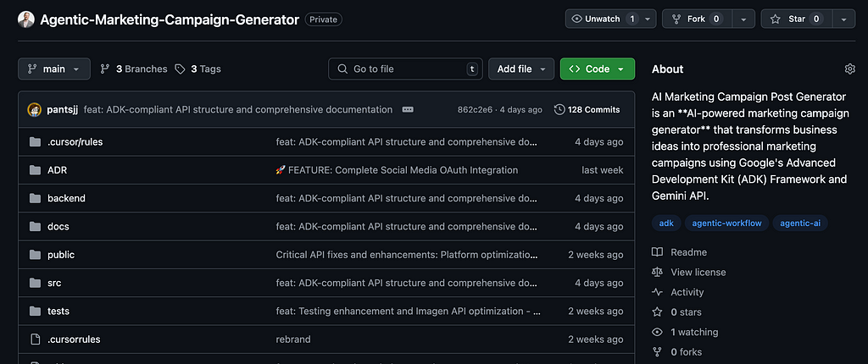The width and height of the screenshot is (868, 364).
Task: Toggle Unwatch for this repository
Action: point(603,19)
